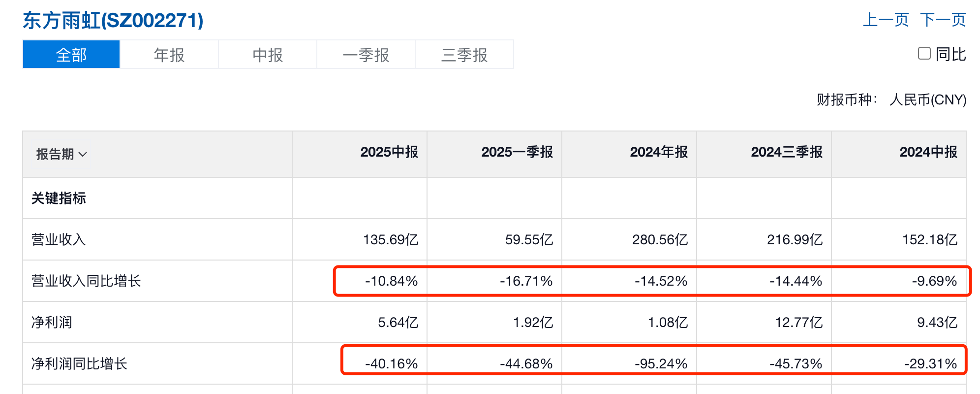980x394 pixels.
Task: Switch to the 一季报 tab
Action: [x=366, y=55]
